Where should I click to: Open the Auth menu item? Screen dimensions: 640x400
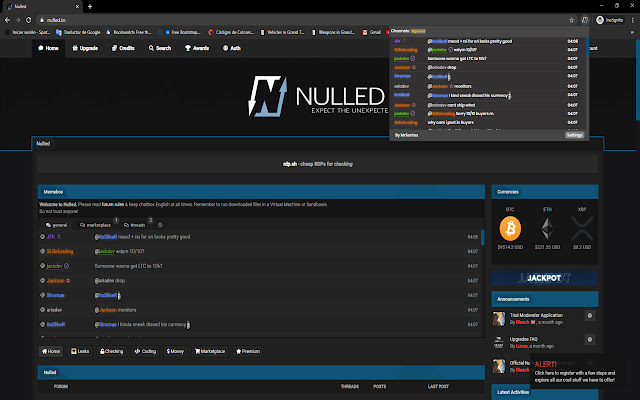(232, 48)
